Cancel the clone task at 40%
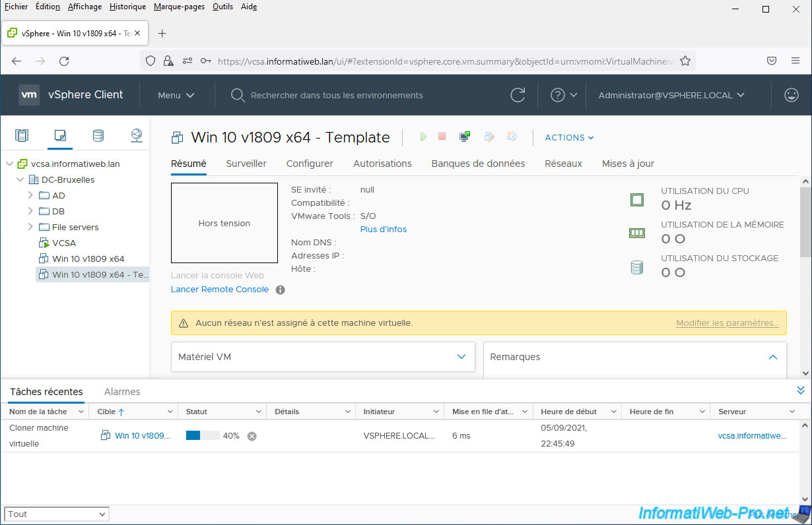 pos(252,436)
